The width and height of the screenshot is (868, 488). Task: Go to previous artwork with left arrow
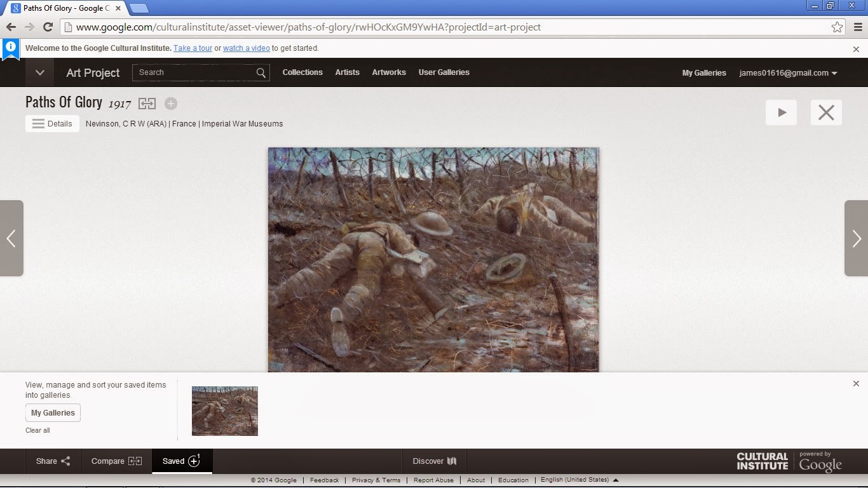click(x=11, y=238)
